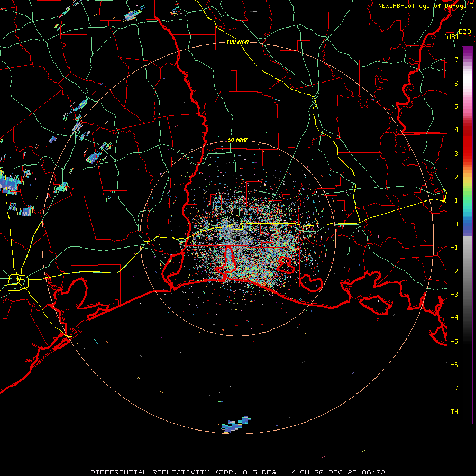
Task: Click the -3 value on the color scale
Action: coord(454,295)
